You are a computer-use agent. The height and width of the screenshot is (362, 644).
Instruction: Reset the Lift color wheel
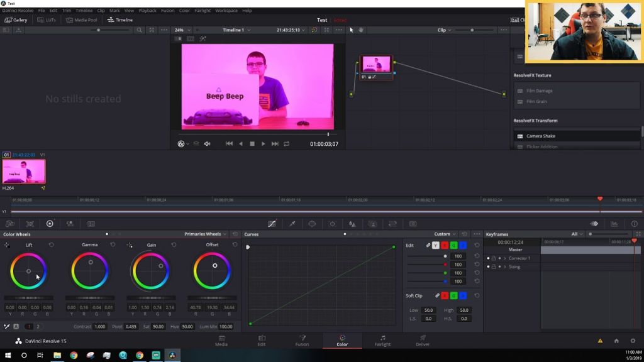(x=52, y=244)
